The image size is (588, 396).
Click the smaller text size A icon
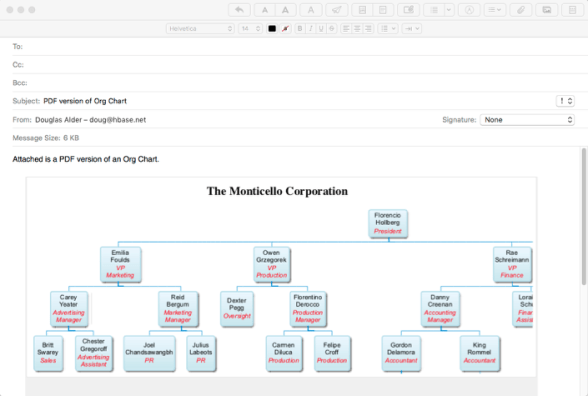click(265, 10)
